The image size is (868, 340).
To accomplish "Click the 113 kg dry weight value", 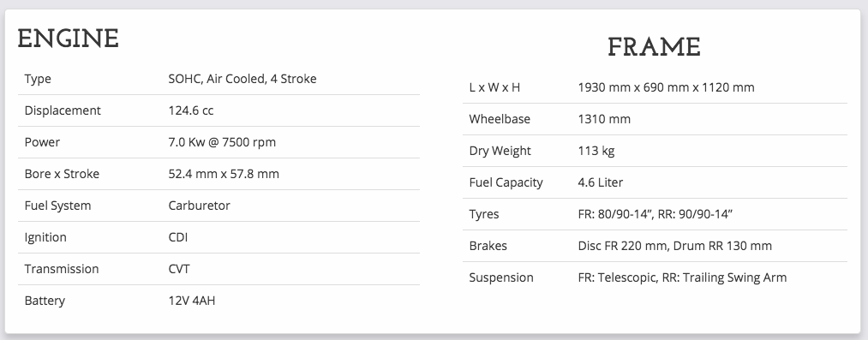I will [596, 151].
